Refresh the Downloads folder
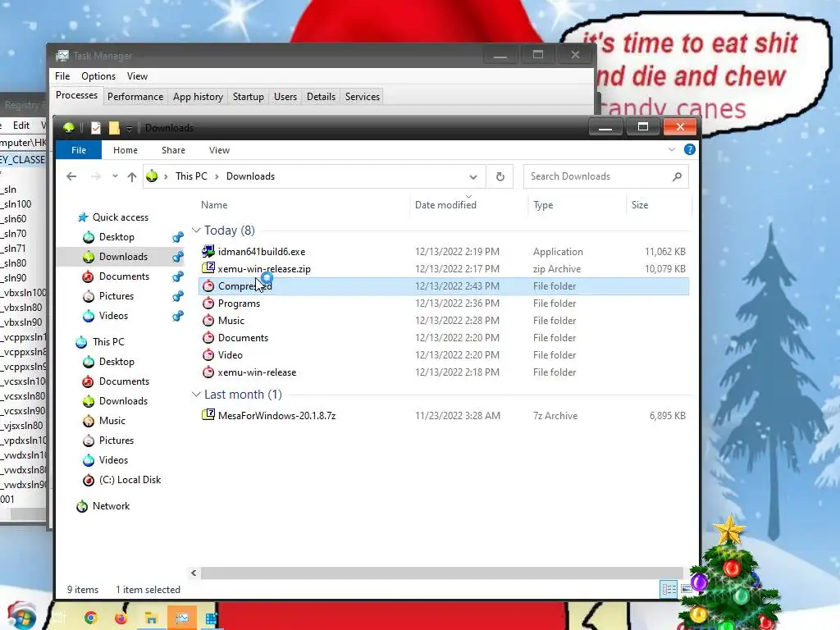The width and height of the screenshot is (840, 630). click(x=500, y=177)
